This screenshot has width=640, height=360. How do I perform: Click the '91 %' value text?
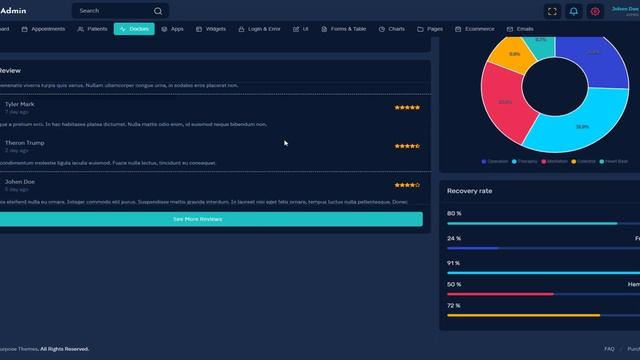click(x=453, y=263)
